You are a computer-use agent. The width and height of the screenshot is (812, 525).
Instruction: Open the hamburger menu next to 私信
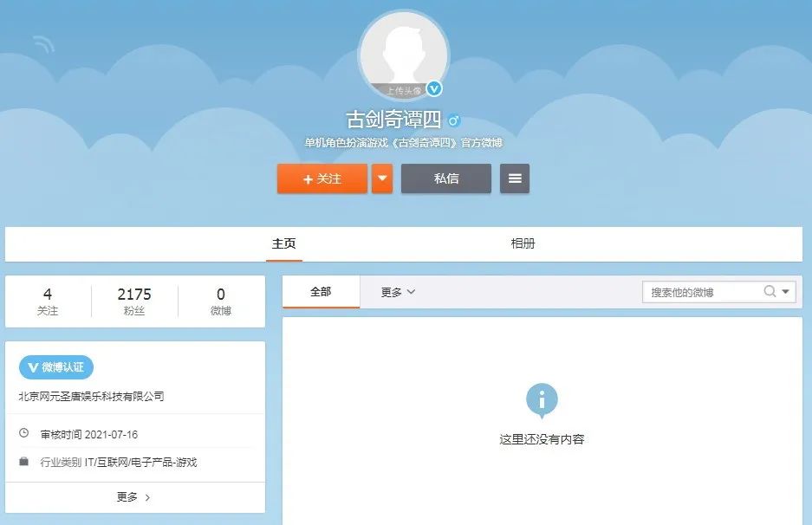(x=514, y=179)
